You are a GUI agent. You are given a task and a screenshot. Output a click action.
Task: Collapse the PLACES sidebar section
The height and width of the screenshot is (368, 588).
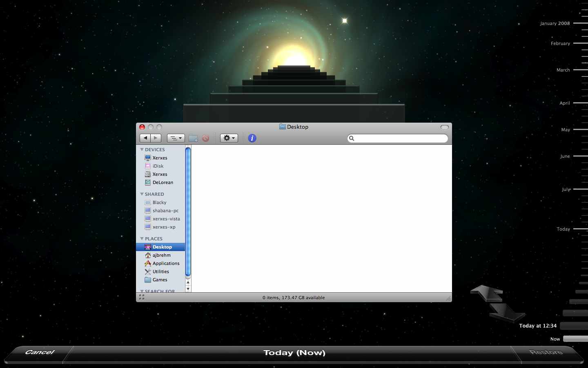[x=142, y=239]
